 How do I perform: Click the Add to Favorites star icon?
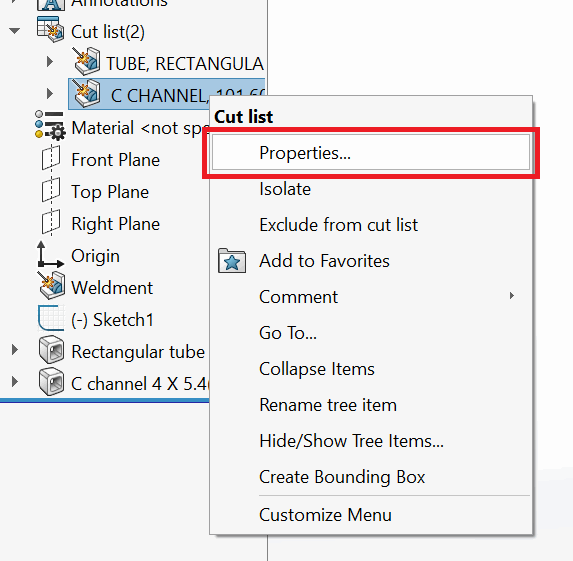pos(232,261)
